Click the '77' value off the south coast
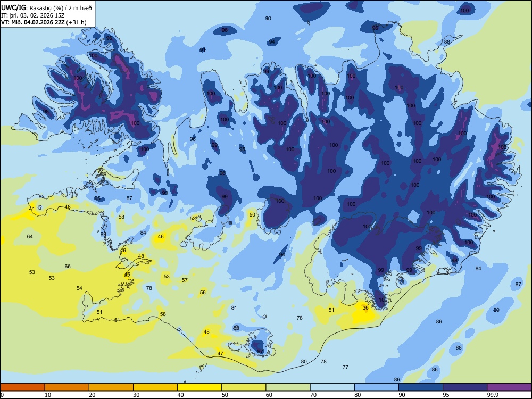 coord(345,367)
